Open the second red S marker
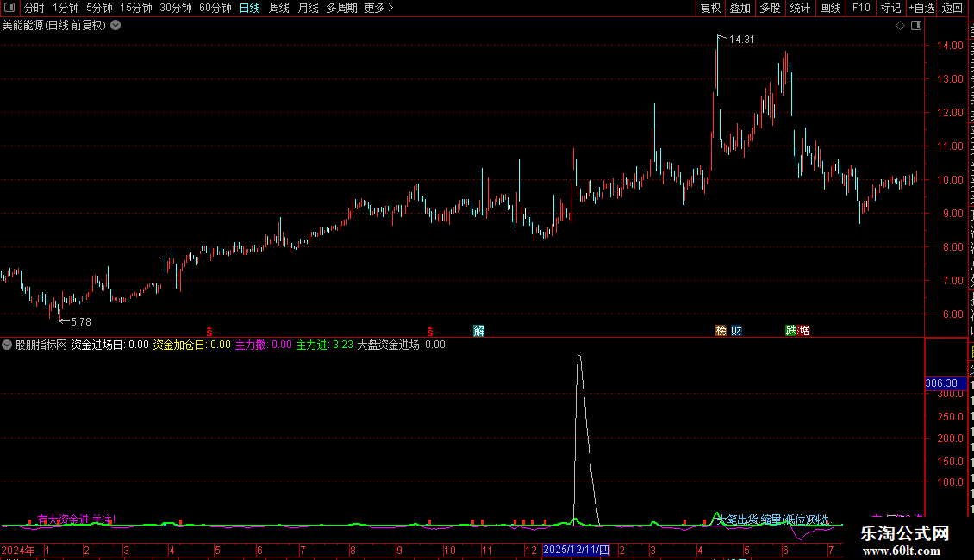 pyautogui.click(x=430, y=333)
